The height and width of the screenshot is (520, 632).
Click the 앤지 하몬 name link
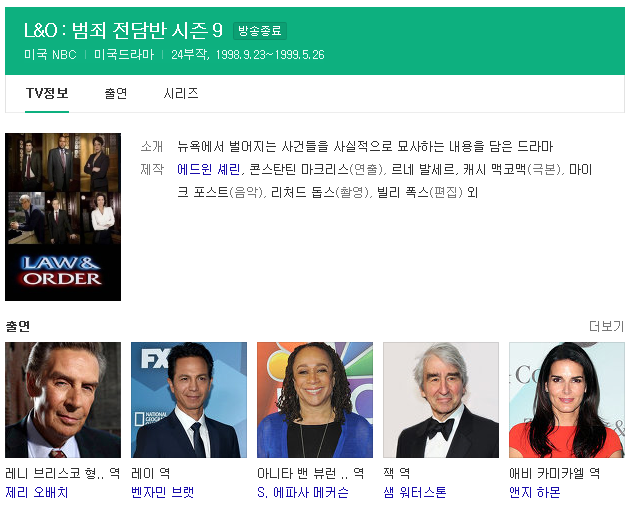click(534, 493)
